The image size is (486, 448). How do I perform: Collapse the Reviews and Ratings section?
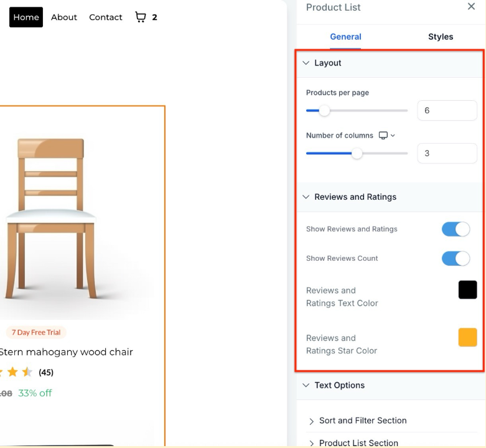coord(306,197)
